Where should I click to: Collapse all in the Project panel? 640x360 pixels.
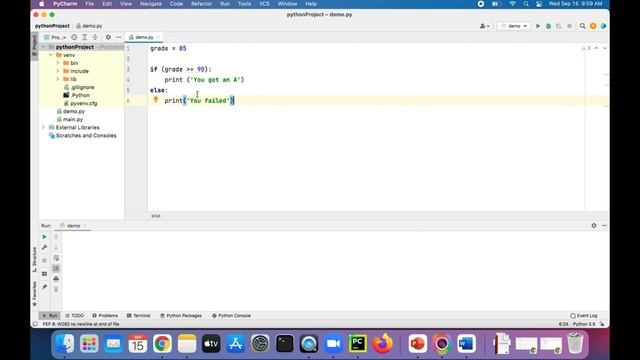coord(95,37)
